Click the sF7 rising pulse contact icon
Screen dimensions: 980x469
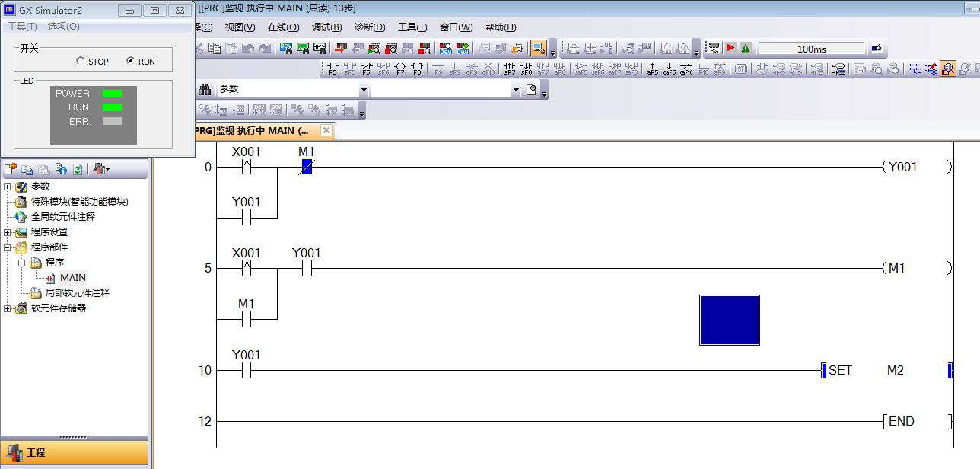click(509, 69)
